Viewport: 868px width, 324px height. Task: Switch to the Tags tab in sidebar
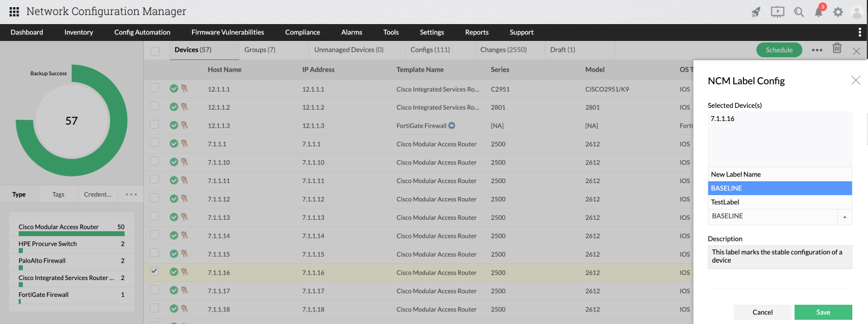click(58, 195)
